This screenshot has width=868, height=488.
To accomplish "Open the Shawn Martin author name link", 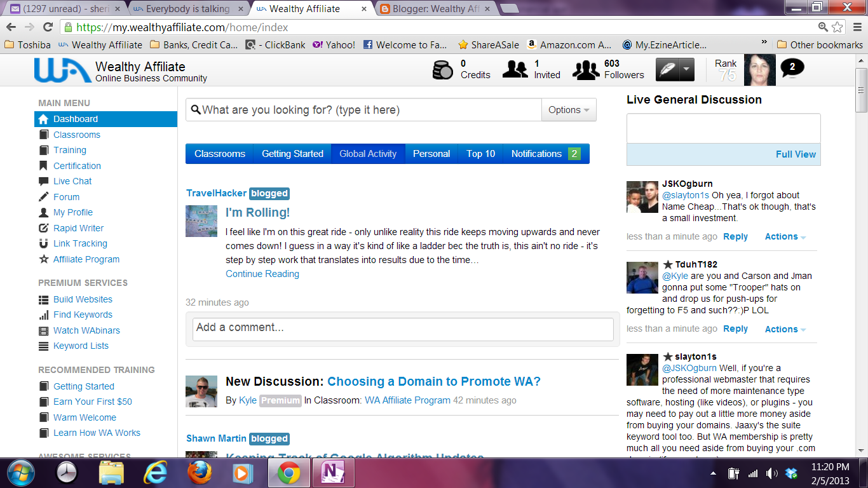I will [216, 438].
